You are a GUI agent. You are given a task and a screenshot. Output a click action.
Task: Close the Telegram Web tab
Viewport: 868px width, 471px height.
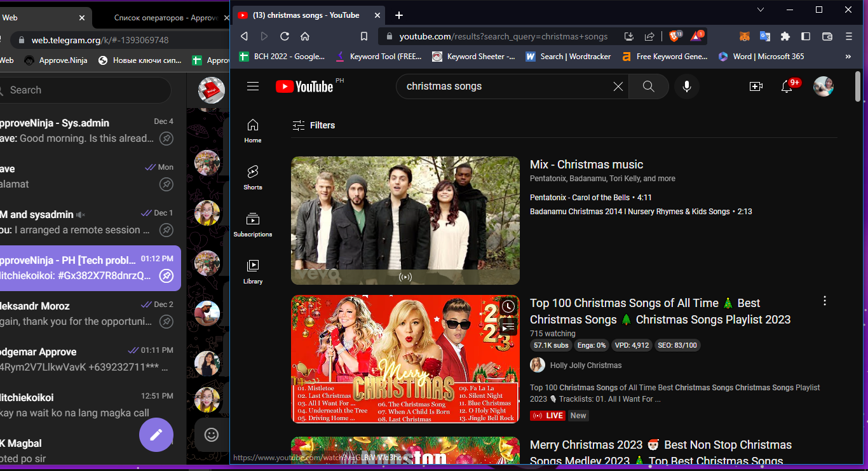coord(82,18)
